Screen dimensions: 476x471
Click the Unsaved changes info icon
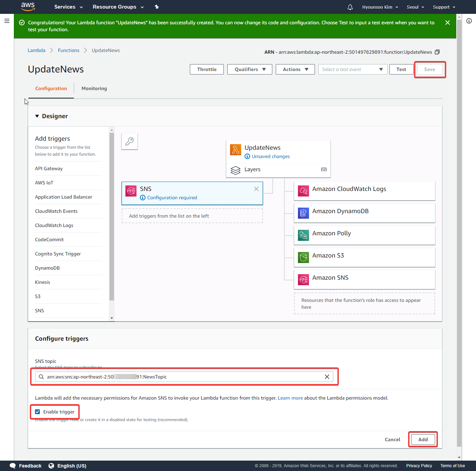click(x=247, y=156)
